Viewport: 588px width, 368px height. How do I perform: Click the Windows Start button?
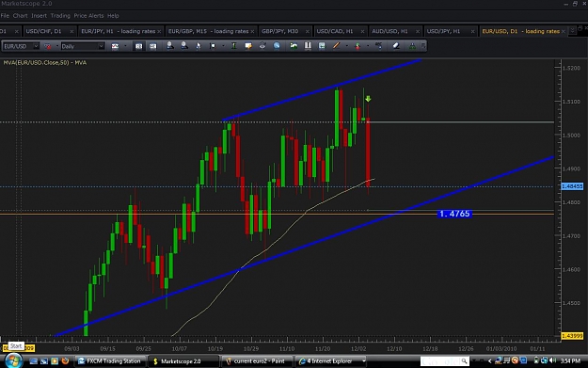click(13, 360)
